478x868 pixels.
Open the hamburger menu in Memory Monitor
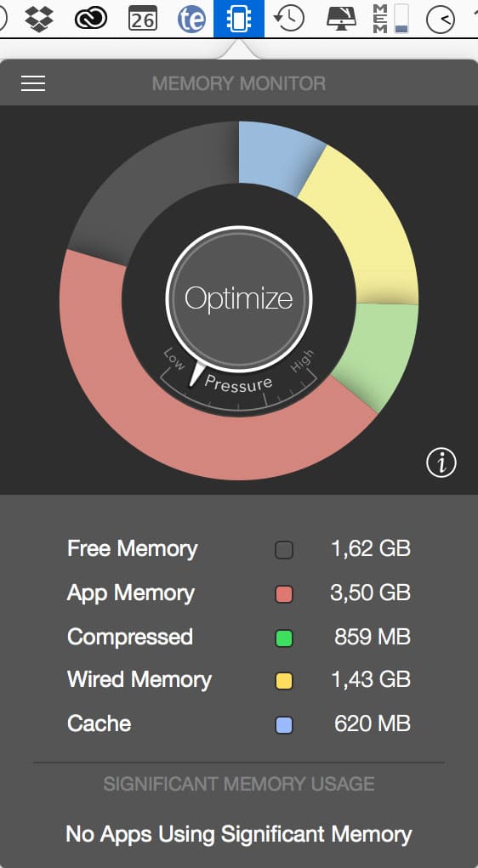33,83
